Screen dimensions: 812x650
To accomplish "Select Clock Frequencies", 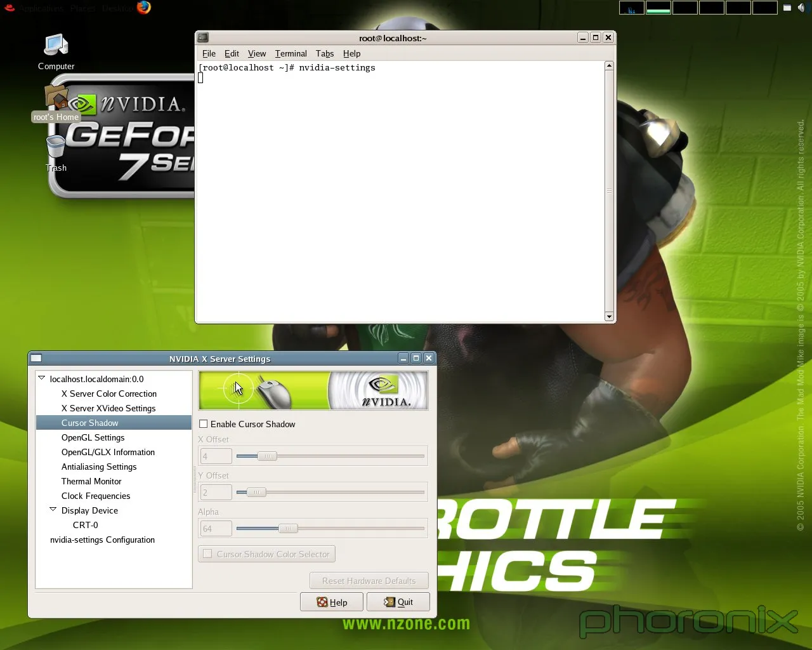I will tap(96, 496).
